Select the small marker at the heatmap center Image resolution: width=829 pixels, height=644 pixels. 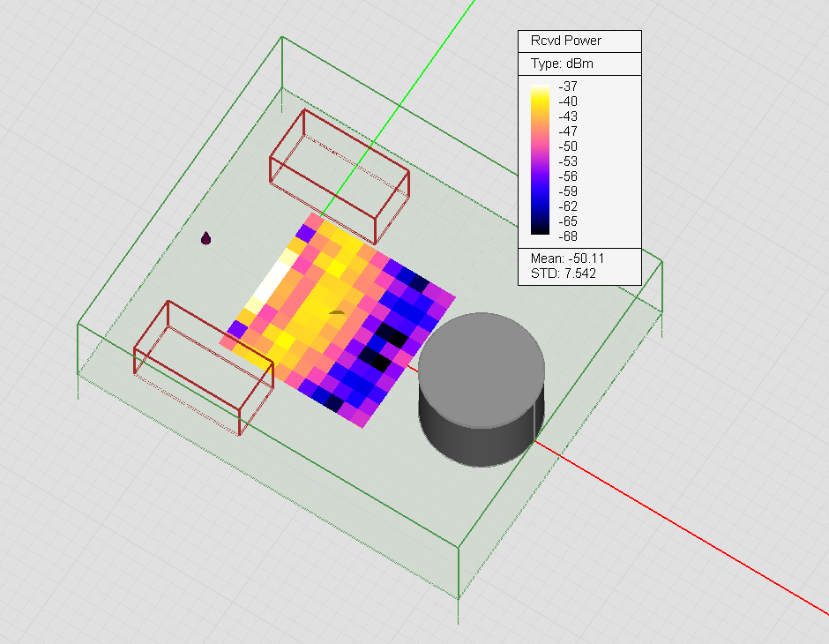(336, 311)
